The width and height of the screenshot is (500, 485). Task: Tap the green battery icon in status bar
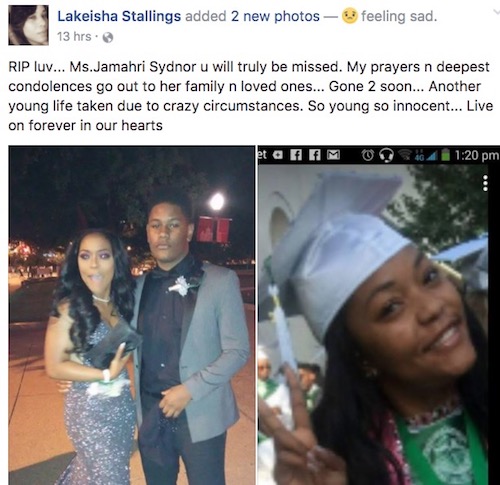pos(446,155)
